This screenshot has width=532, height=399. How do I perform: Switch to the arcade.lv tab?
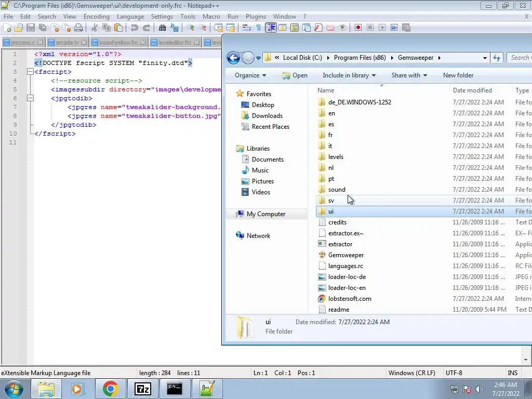click(x=67, y=43)
